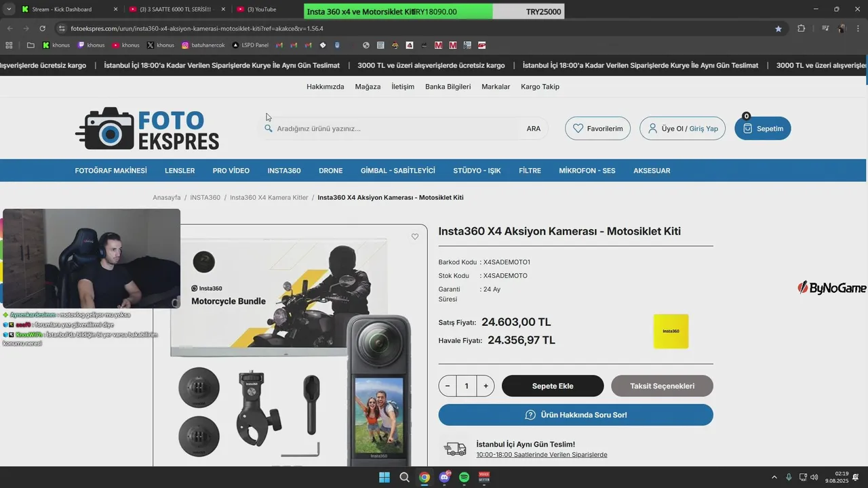The height and width of the screenshot is (488, 868).
Task: Click the quantity value field
Action: [467, 386]
